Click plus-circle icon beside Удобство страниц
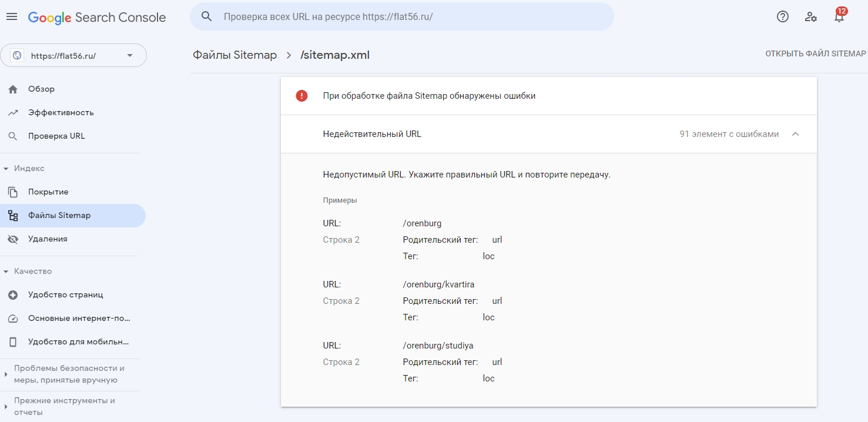The image size is (868, 422). [x=13, y=295]
